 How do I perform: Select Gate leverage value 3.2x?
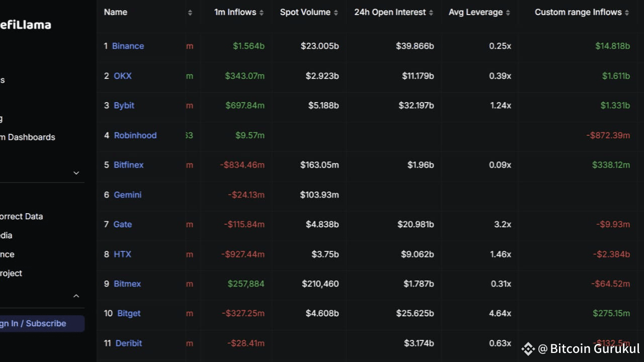503,224
